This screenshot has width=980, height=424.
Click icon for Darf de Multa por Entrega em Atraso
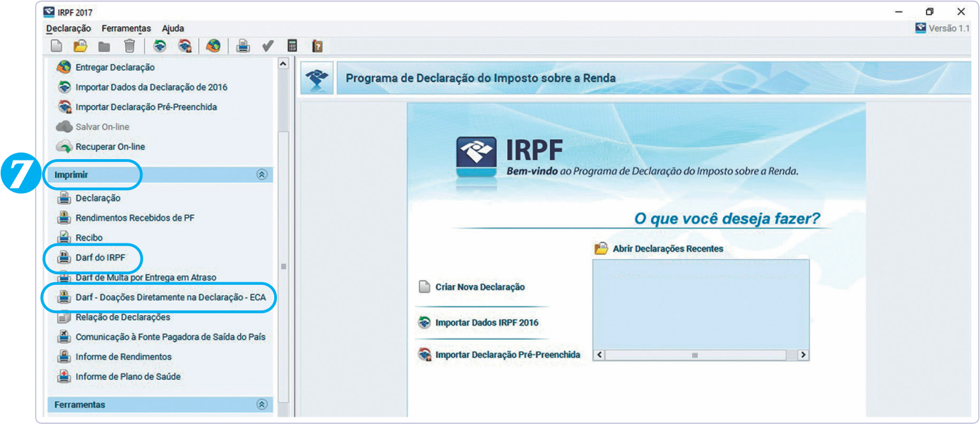pos(64,277)
